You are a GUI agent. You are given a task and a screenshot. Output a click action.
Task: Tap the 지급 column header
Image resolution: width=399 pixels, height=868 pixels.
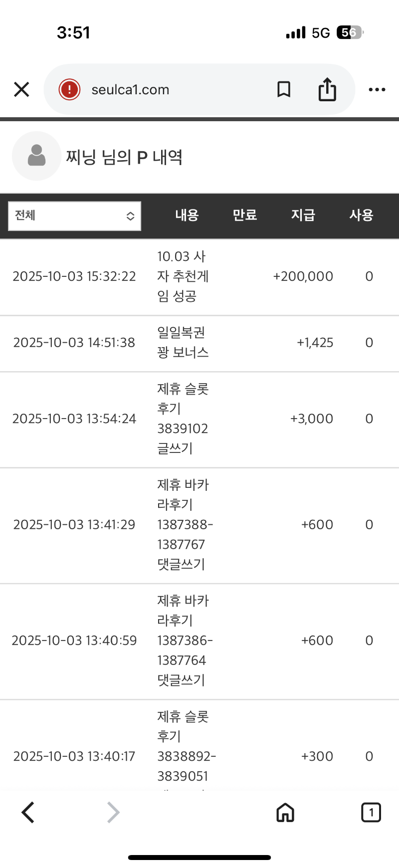coord(303,215)
